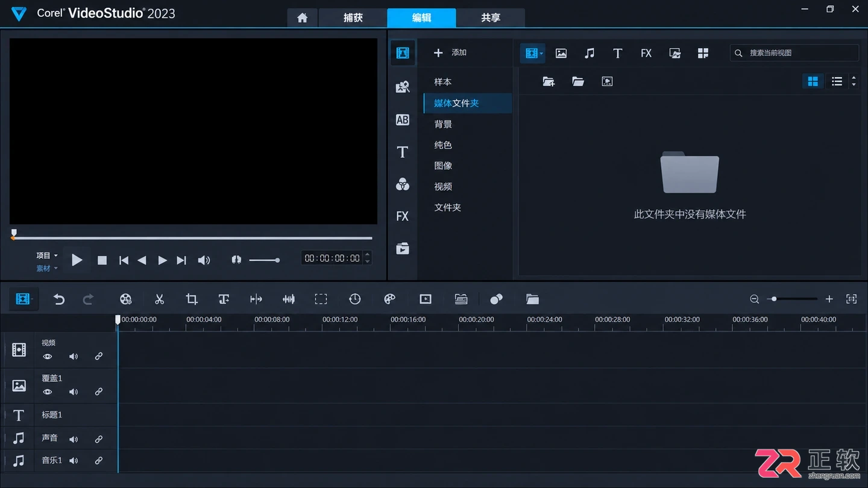The image size is (868, 488).
Task: Click the preview timecode field
Action: point(332,258)
